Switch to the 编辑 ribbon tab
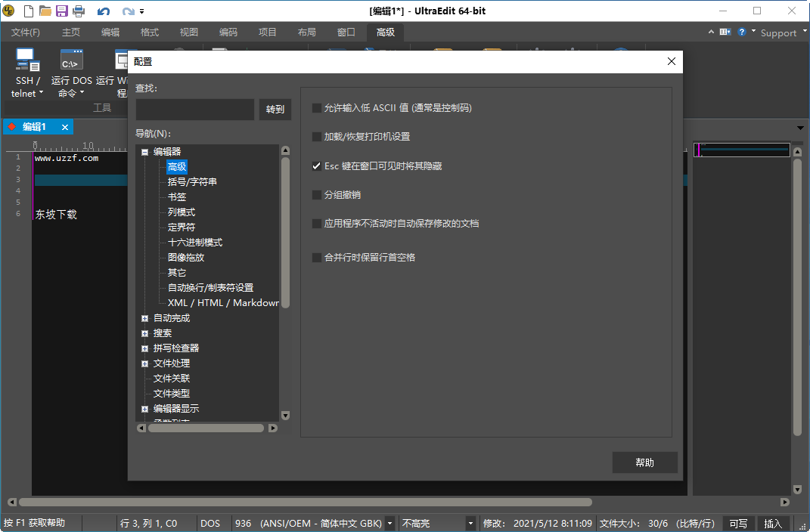810x532 pixels. tap(110, 32)
